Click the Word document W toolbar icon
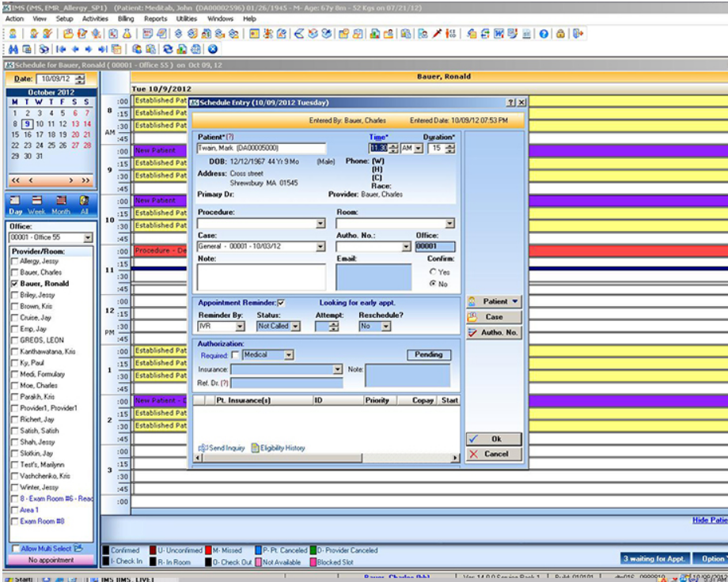Screen dimensions: 728x582 [499, 33]
